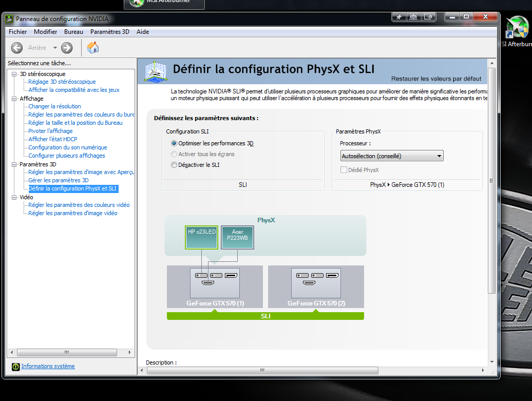Image resolution: width=532 pixels, height=401 pixels.
Task: Open the Fichier menu
Action: [17, 32]
